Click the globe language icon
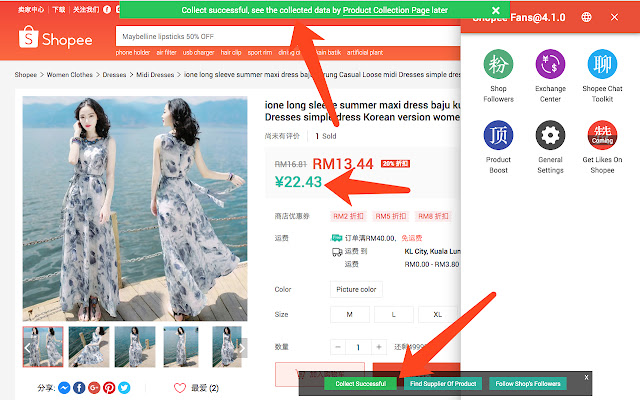Screen dimensions: 640x400 point(586,17)
